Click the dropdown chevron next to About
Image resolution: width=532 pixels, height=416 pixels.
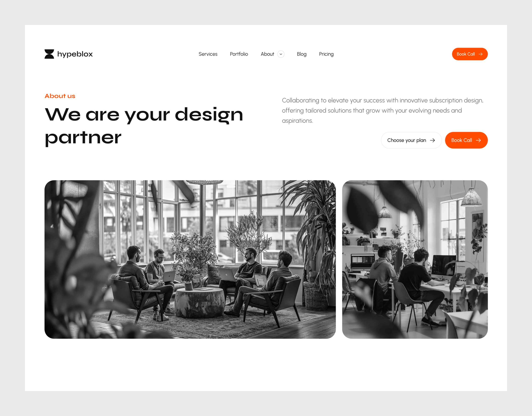click(281, 54)
